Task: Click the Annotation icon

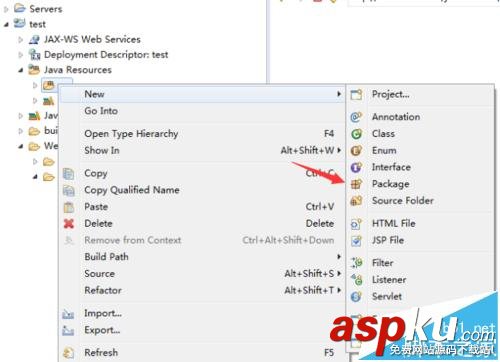Action: [x=356, y=117]
